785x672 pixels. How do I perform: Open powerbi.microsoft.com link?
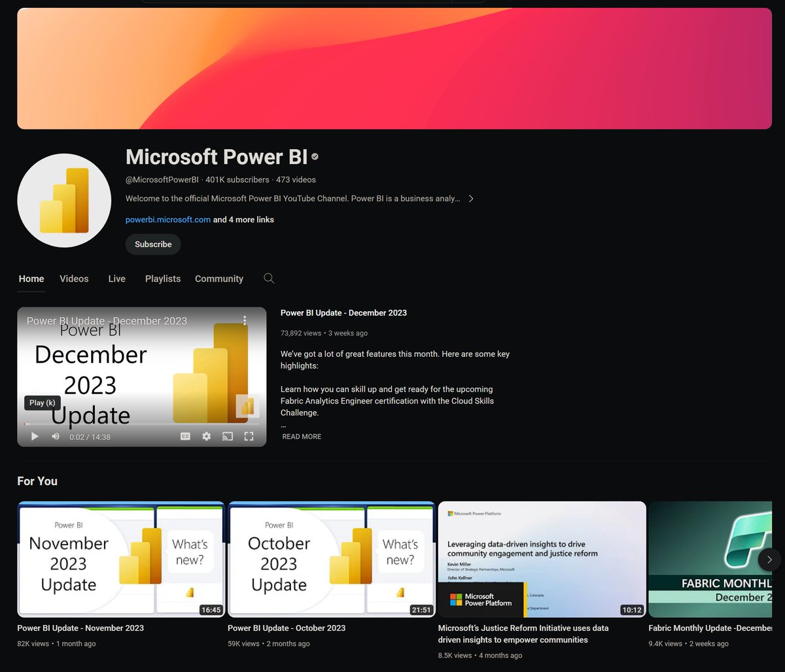pyautogui.click(x=168, y=220)
